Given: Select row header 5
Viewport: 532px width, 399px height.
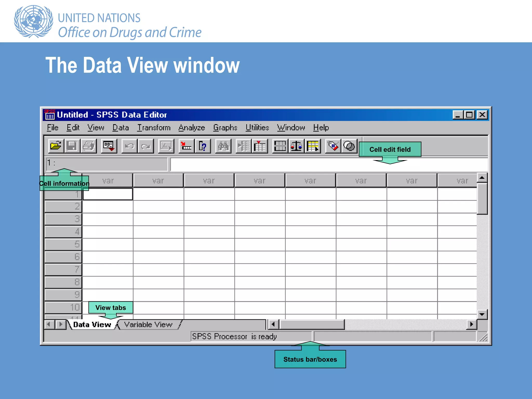Looking at the screenshot, I should coord(63,244).
